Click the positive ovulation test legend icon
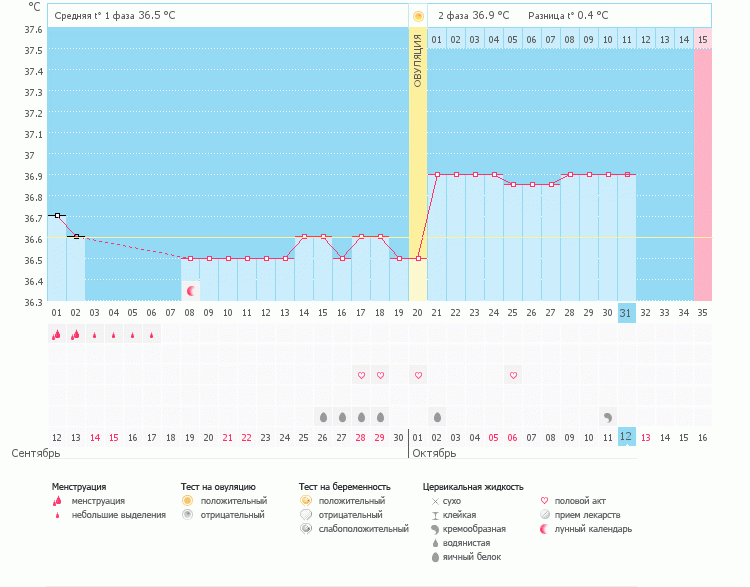Viewport: 750px width, 587px height. point(187,500)
